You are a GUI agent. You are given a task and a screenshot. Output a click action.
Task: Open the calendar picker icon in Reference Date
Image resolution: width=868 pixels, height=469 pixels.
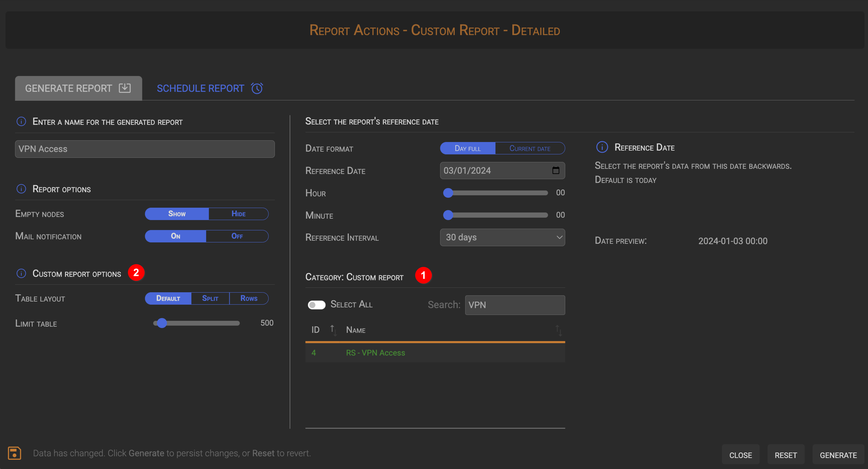point(556,170)
